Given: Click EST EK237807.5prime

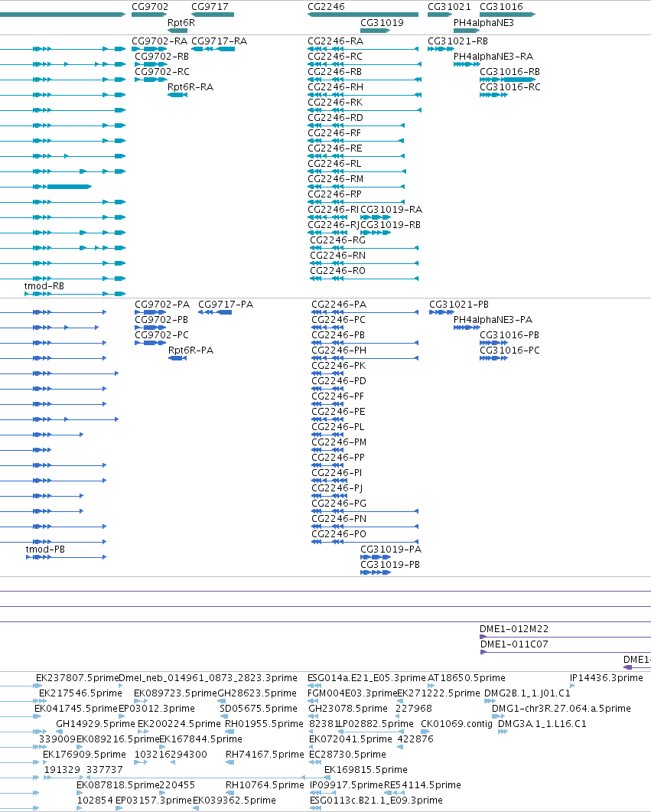Looking at the screenshot, I should (x=77, y=678).
